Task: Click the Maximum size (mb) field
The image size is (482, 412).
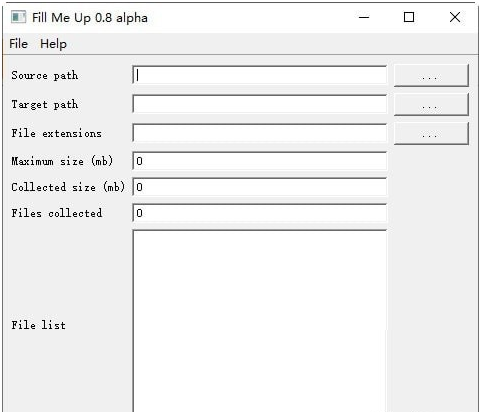Action: click(260, 161)
